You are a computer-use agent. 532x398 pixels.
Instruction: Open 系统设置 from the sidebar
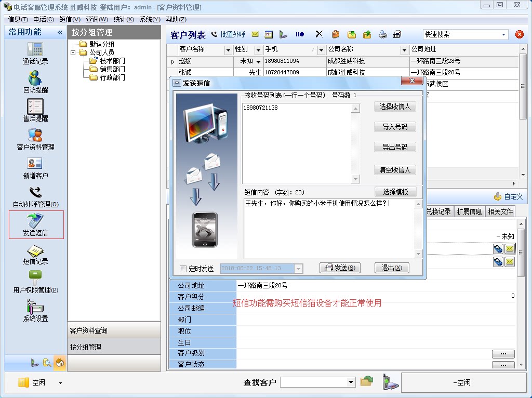coord(35,311)
